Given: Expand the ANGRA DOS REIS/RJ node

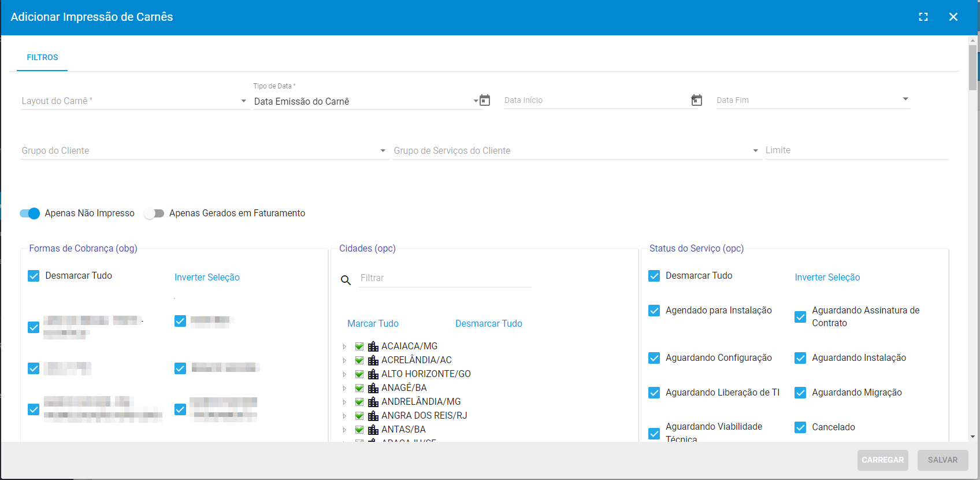Looking at the screenshot, I should [344, 416].
